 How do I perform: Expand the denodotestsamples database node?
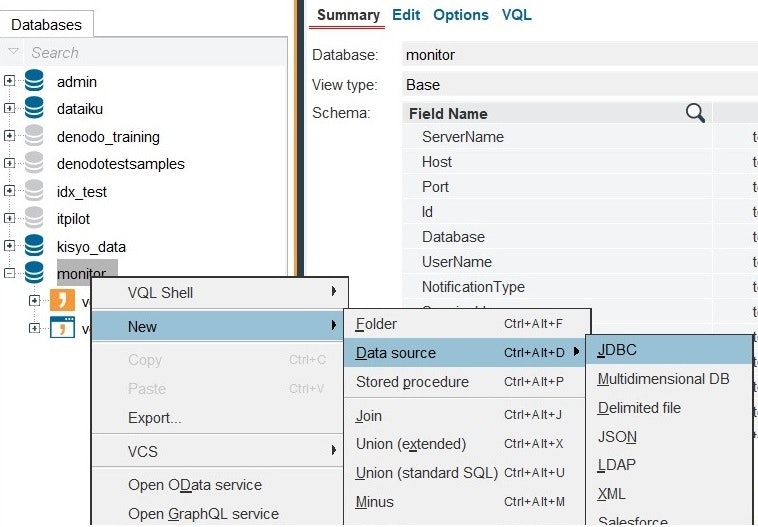click(9, 163)
